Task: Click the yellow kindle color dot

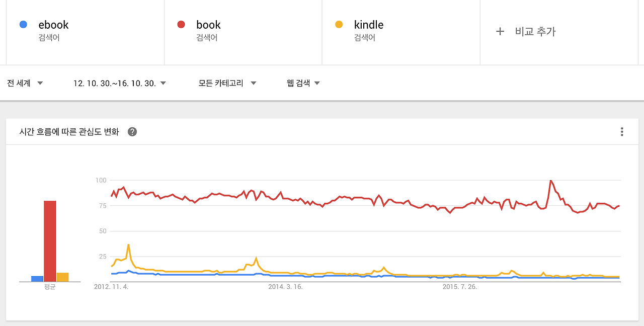Action: pyautogui.click(x=339, y=24)
